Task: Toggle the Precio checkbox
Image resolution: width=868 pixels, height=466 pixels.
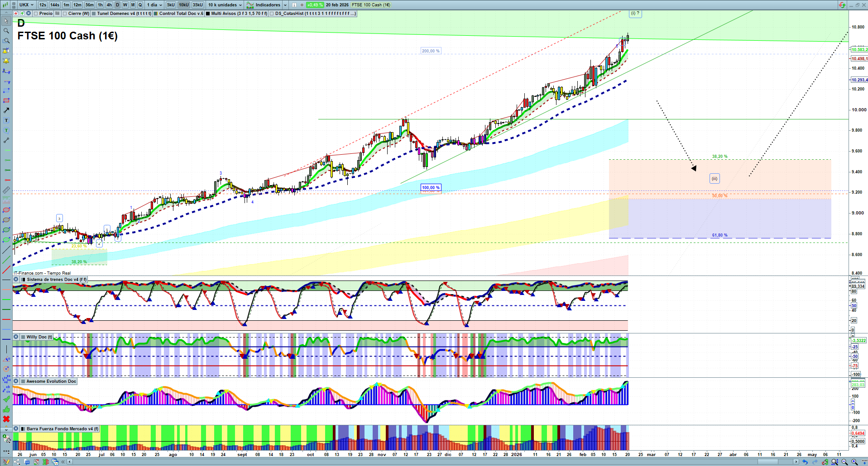Action: coord(36,14)
